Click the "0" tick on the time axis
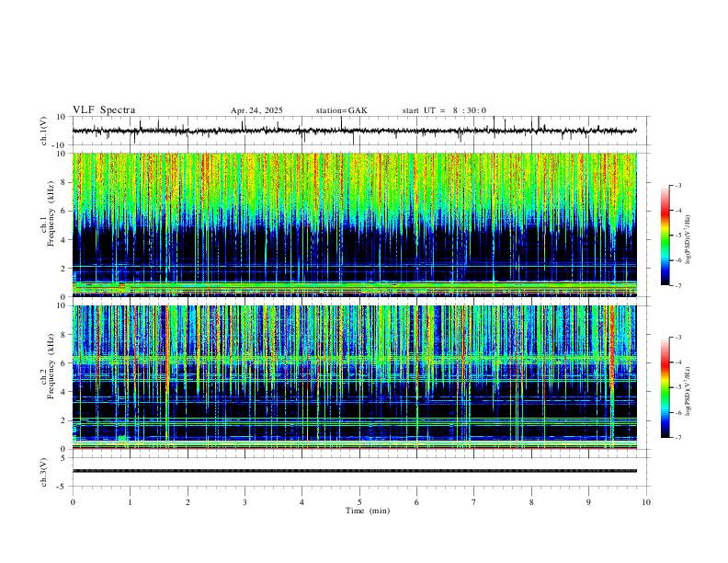 coord(73,502)
